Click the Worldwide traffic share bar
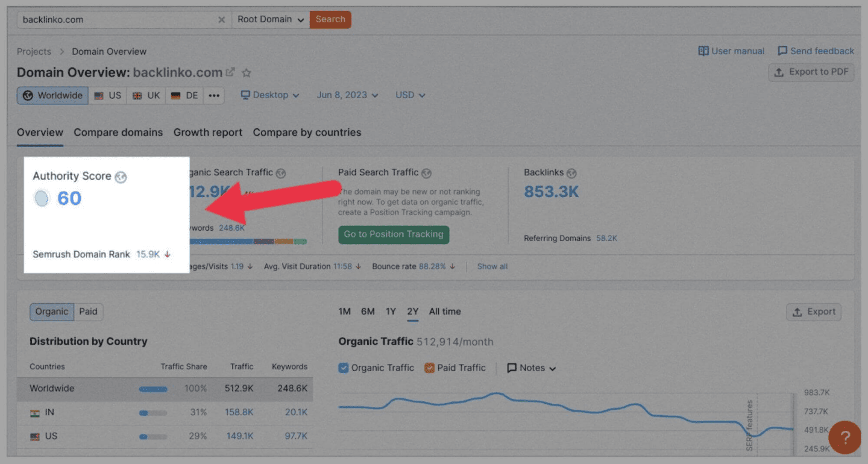The width and height of the screenshot is (868, 464). pyautogui.click(x=153, y=389)
